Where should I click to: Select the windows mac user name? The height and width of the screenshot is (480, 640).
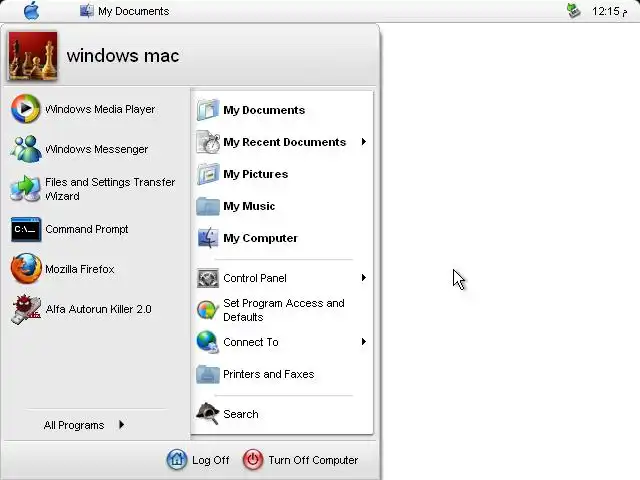click(123, 56)
